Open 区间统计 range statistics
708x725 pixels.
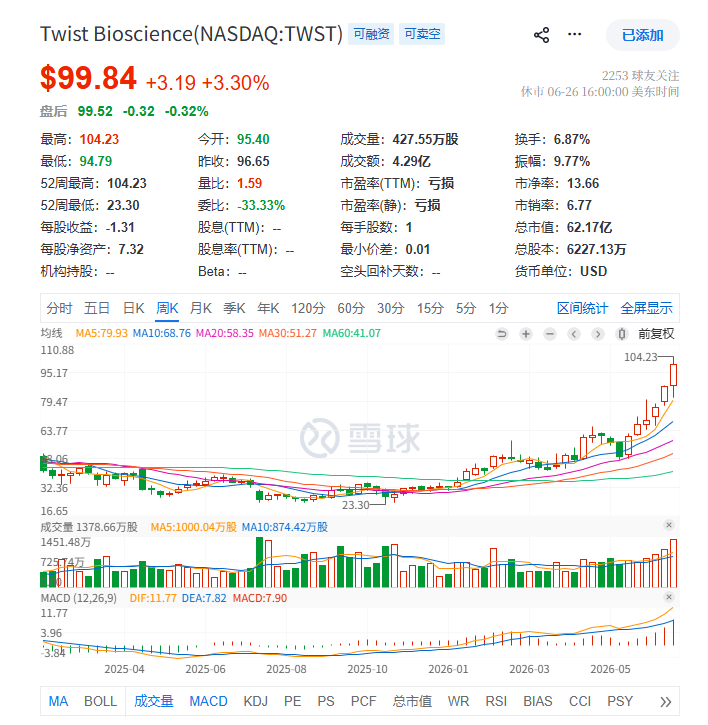[x=582, y=308]
